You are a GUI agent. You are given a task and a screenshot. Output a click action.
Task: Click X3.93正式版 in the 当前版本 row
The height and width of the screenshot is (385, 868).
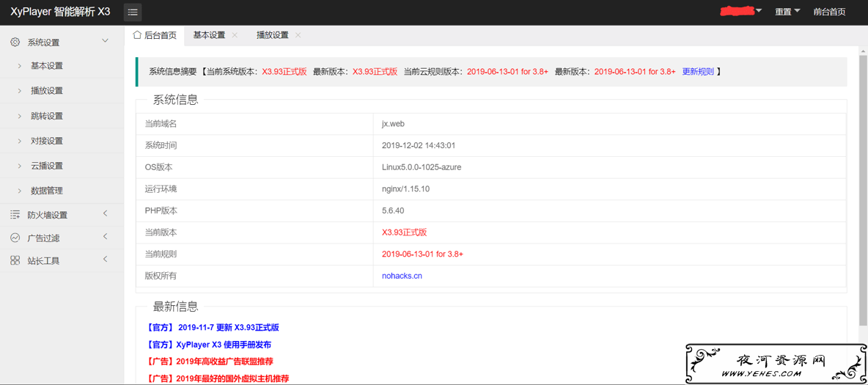[x=404, y=232]
